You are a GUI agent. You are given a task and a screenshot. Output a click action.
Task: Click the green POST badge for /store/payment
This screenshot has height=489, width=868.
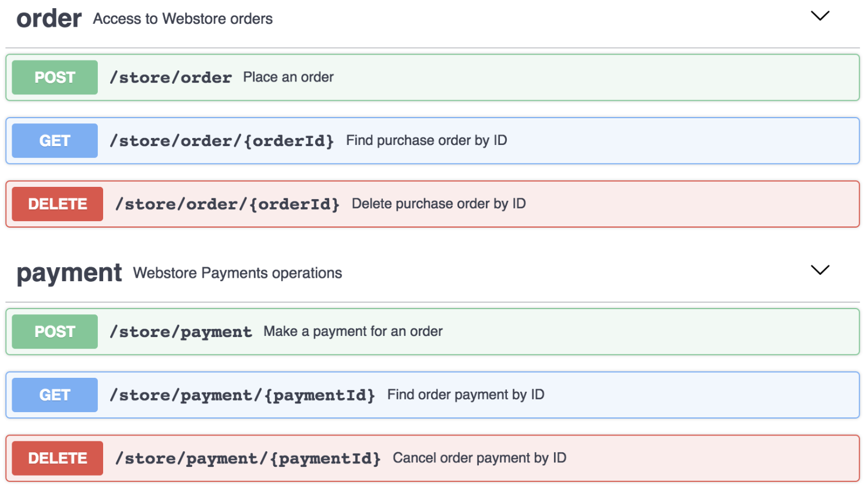(x=55, y=332)
